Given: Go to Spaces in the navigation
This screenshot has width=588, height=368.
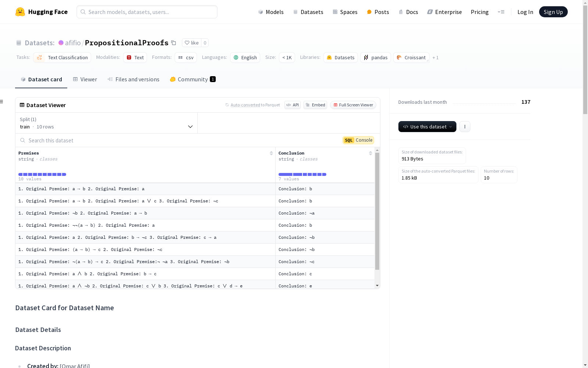Looking at the screenshot, I should (x=345, y=12).
